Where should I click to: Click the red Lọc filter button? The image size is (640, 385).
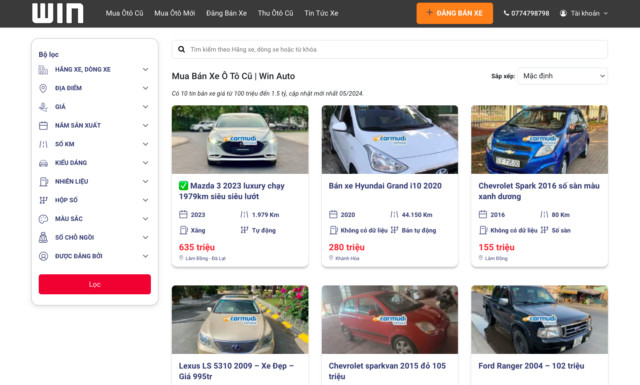click(95, 284)
